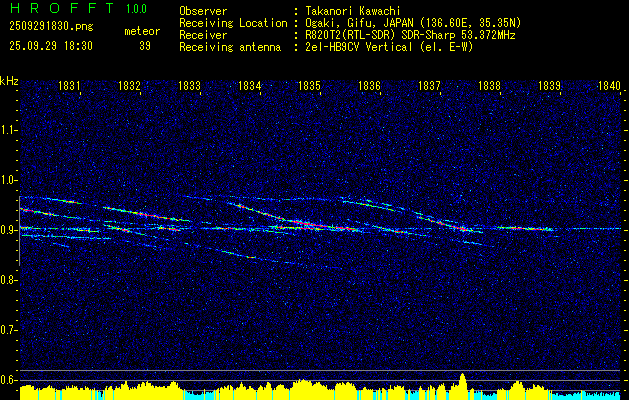The height and width of the screenshot is (400, 629).
Task: Click the kHz axis unit label
Action: click(9, 82)
